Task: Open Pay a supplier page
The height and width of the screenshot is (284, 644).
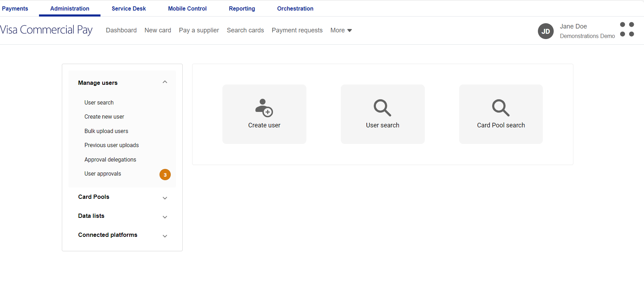Action: (199, 30)
